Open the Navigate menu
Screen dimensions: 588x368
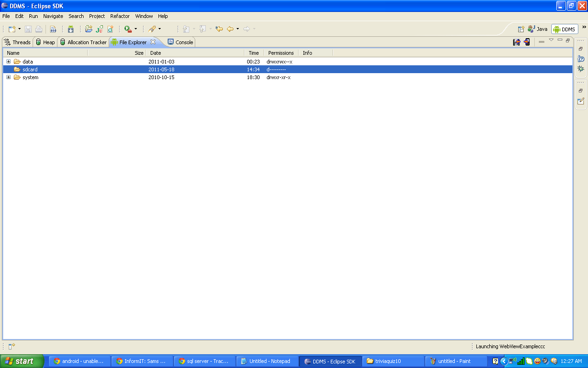pyautogui.click(x=53, y=16)
